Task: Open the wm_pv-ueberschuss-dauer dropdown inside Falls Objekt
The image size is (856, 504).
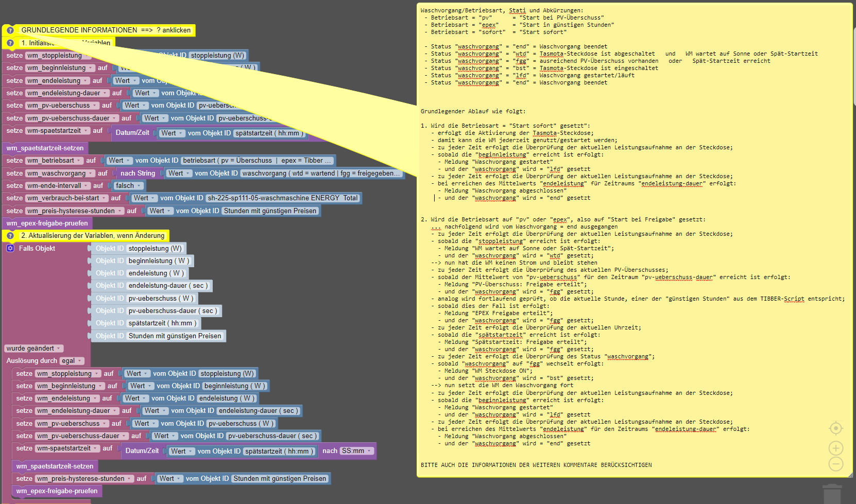Action: (82, 436)
